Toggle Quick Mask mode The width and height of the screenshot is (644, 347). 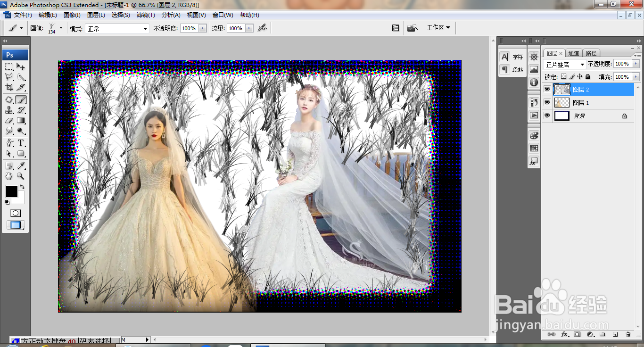[16, 213]
